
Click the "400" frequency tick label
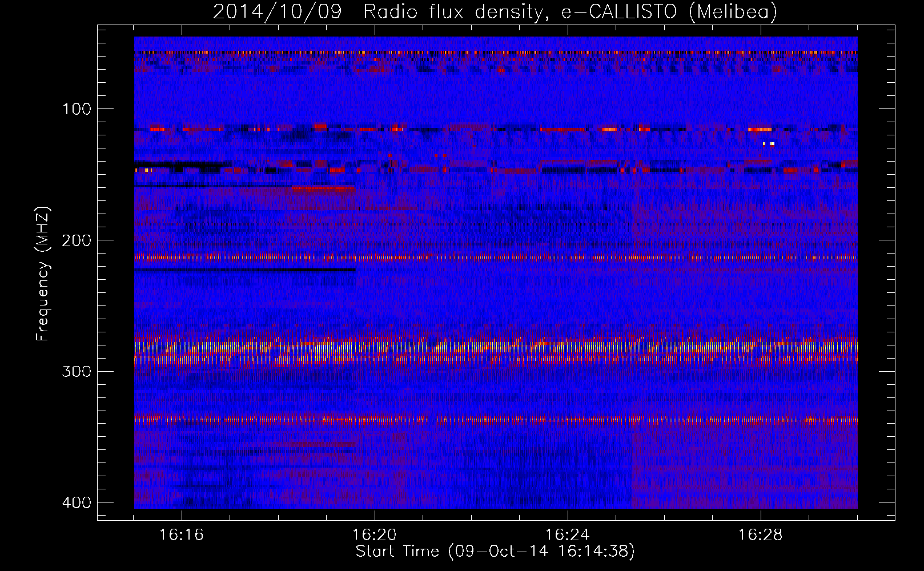(77, 502)
